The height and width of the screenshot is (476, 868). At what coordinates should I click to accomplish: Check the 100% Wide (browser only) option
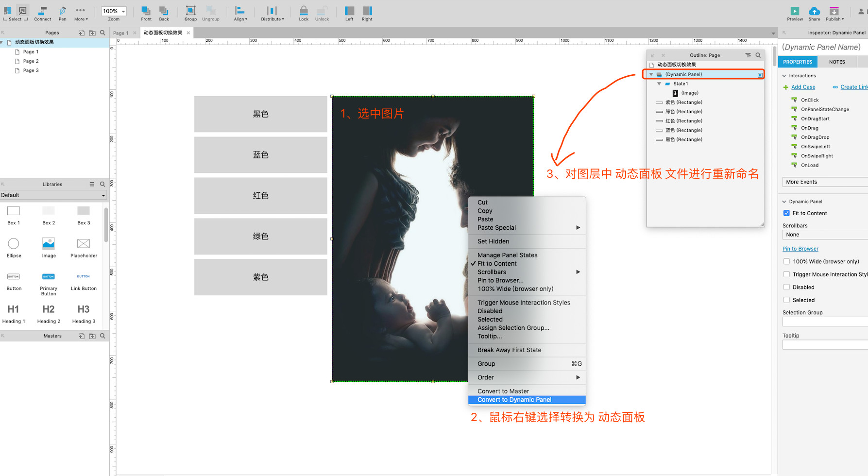click(786, 261)
